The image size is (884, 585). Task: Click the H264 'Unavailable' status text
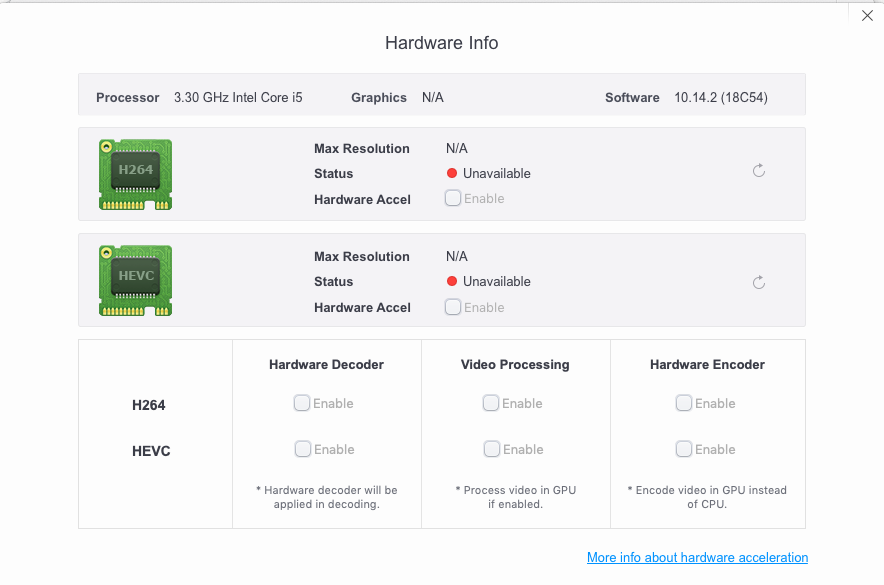click(x=497, y=174)
